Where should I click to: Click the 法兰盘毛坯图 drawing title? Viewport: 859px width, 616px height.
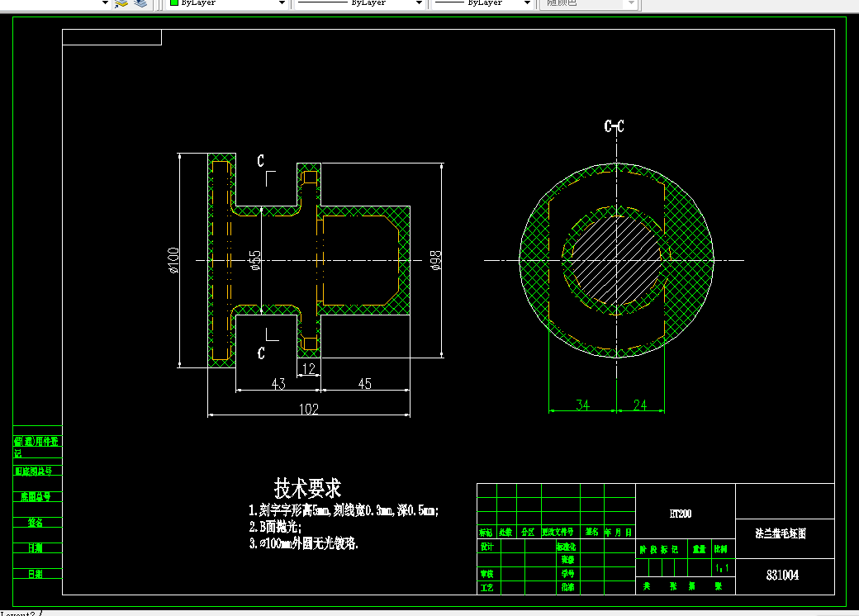pyautogui.click(x=781, y=533)
